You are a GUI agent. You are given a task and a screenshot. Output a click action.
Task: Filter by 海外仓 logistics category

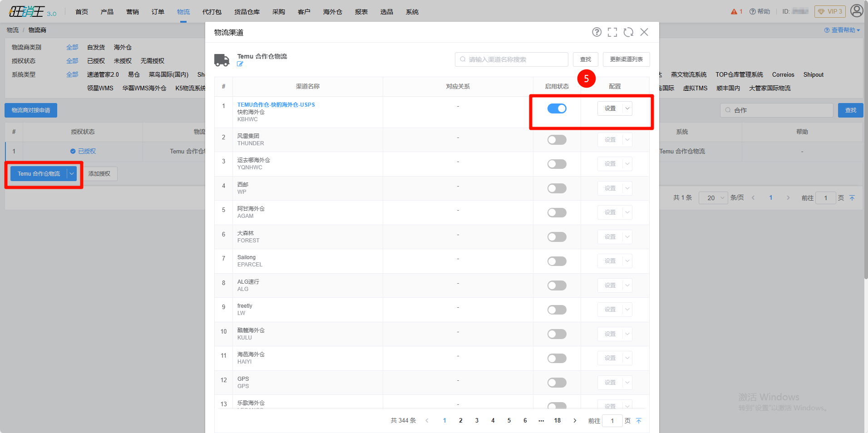pos(123,47)
